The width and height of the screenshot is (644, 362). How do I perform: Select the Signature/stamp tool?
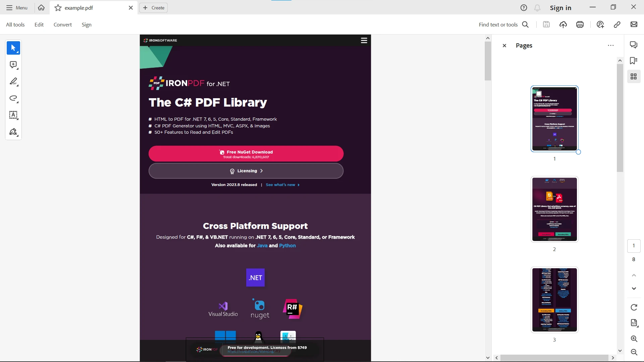pyautogui.click(x=13, y=132)
